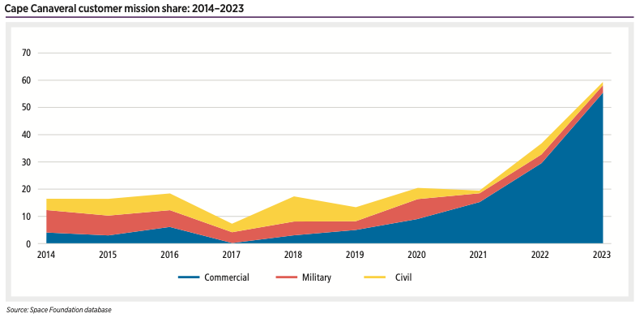Image resolution: width=644 pixels, height=318 pixels.
Task: Click the 60 y-axis label
Action: click(x=27, y=80)
